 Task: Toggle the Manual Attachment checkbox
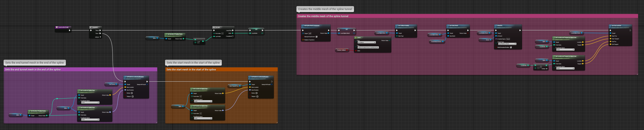(x=317, y=37)
